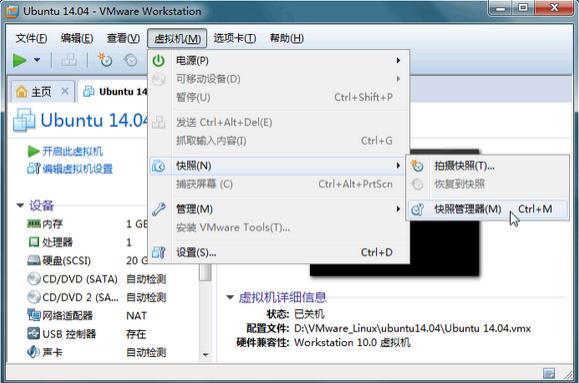This screenshot has width=579, height=383.
Task: Choose 暂停(U) menu item
Action: click(x=279, y=97)
